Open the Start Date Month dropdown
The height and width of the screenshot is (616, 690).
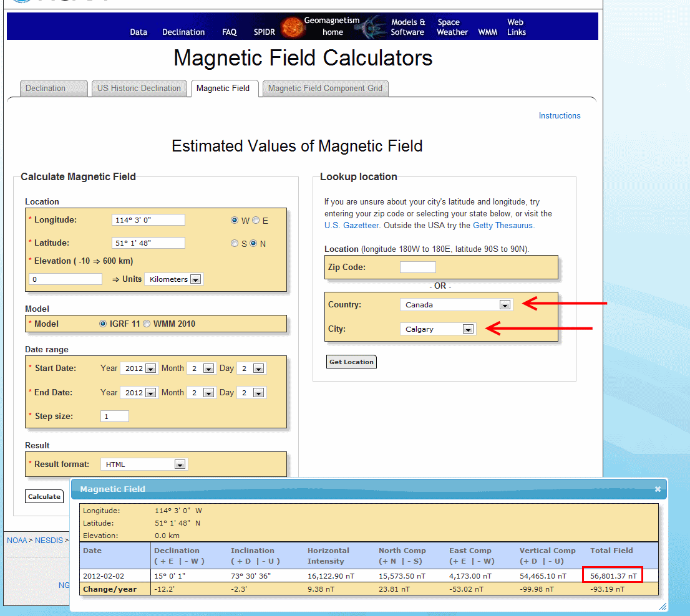pos(201,368)
